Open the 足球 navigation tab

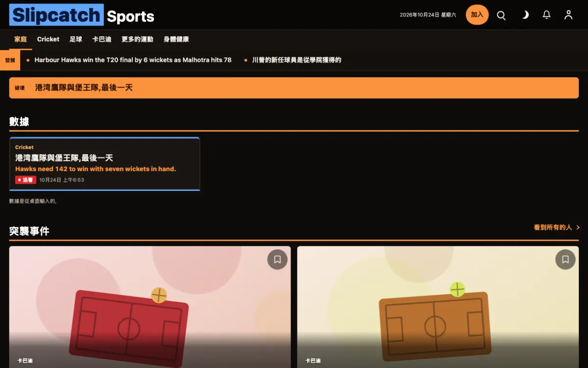point(76,39)
